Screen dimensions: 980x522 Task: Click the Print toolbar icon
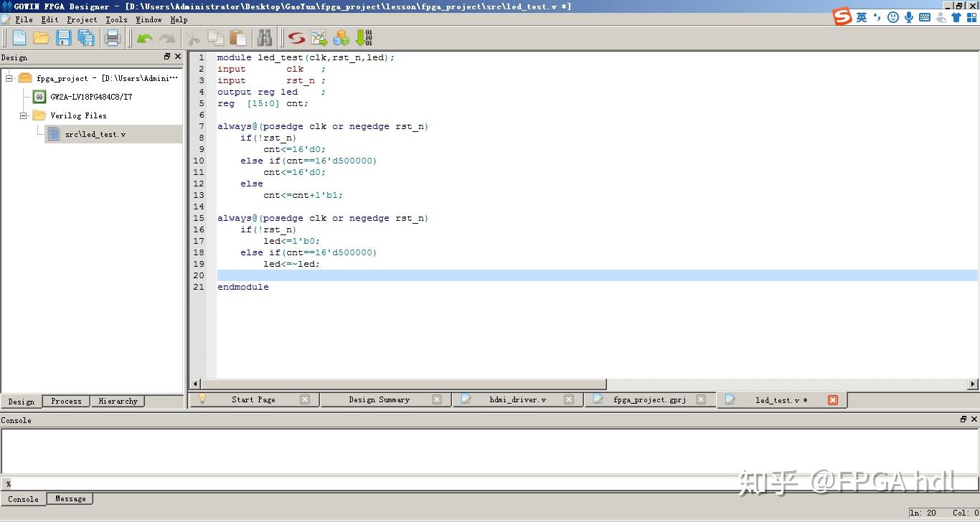click(x=113, y=38)
